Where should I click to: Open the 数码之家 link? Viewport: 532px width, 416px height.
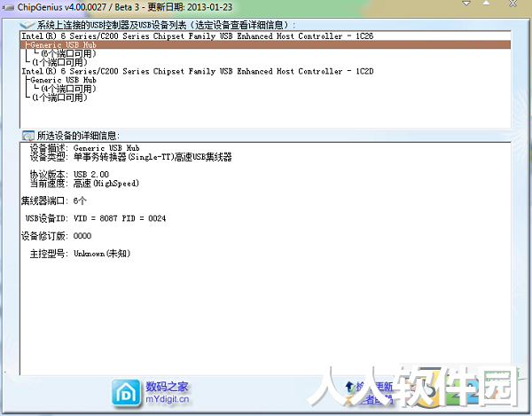click(167, 387)
